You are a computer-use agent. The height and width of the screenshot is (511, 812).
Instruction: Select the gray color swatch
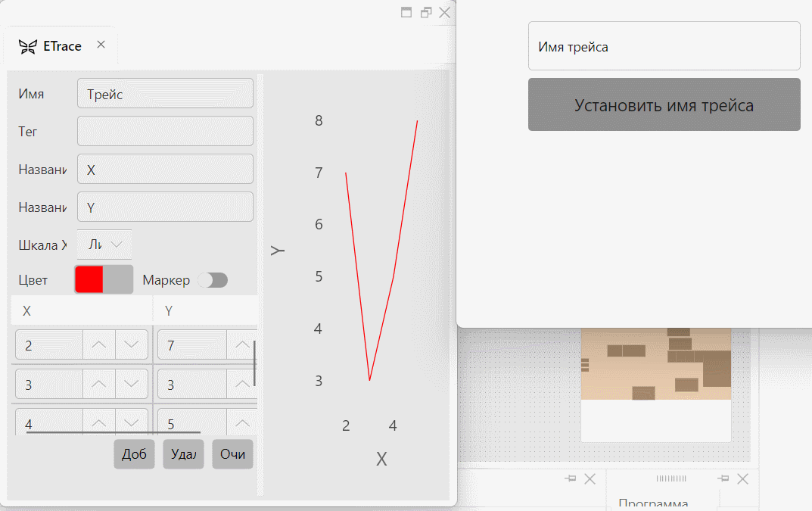(x=118, y=280)
